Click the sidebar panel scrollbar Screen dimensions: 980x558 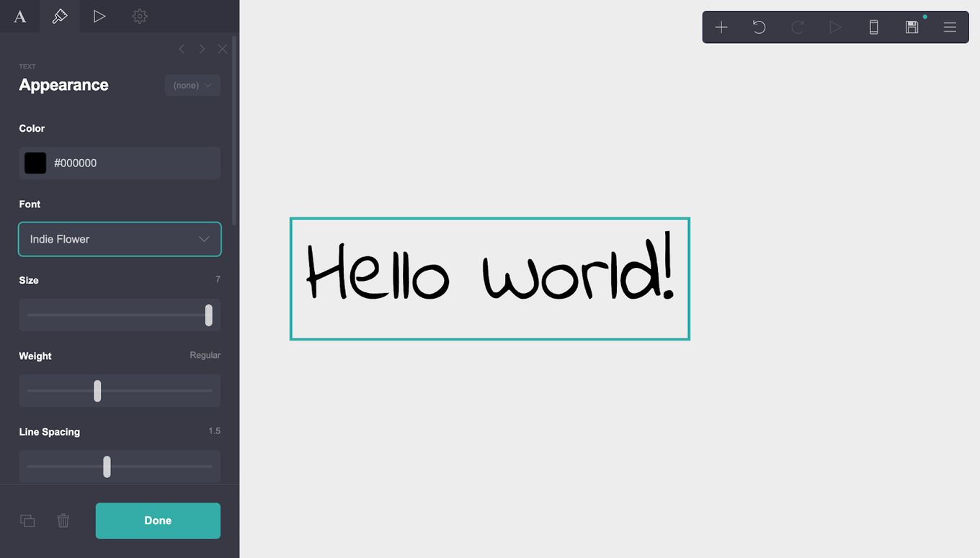tap(234, 130)
